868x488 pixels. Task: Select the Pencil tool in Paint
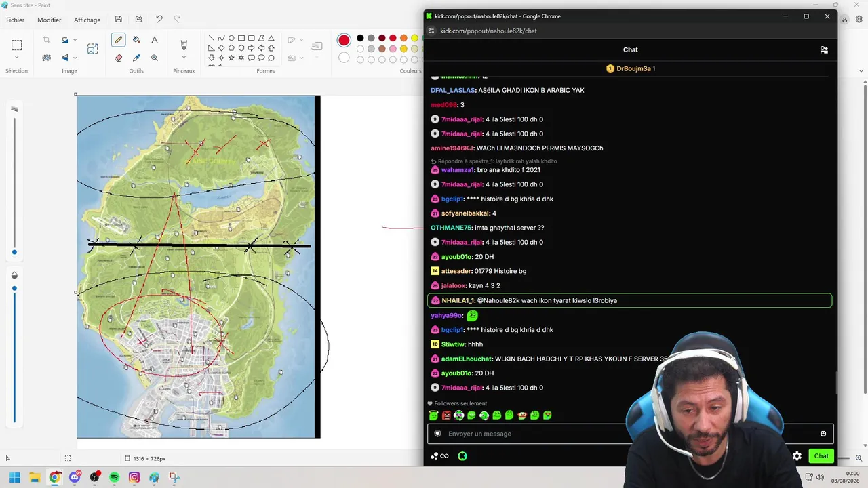click(x=119, y=41)
